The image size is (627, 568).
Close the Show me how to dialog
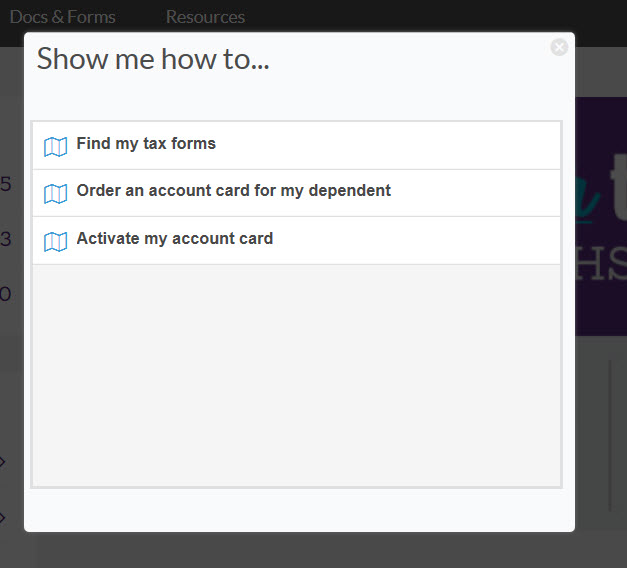pyautogui.click(x=559, y=47)
